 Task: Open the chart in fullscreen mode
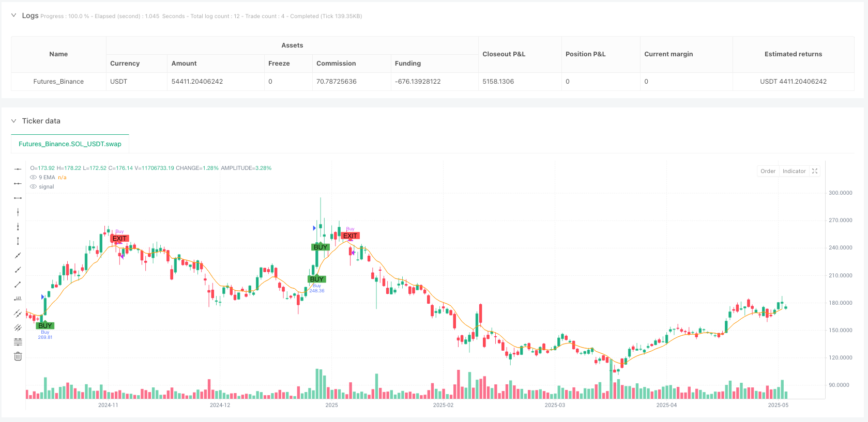point(815,171)
